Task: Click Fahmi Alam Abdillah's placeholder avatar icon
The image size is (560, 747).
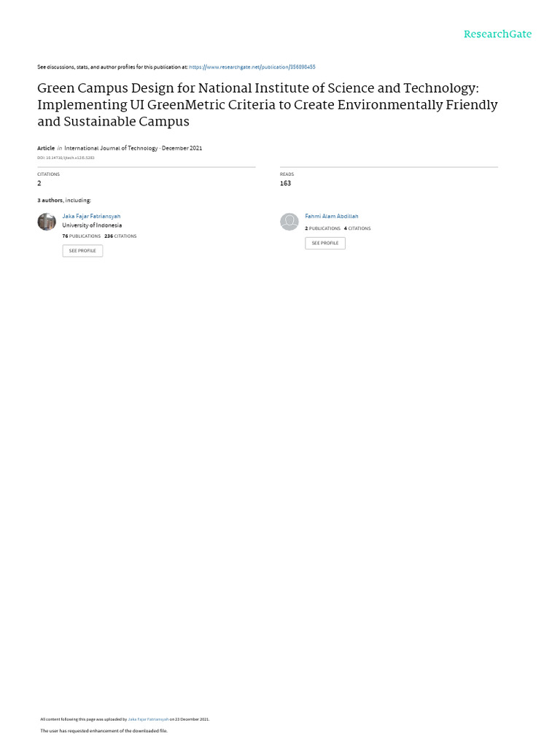Action: [289, 222]
